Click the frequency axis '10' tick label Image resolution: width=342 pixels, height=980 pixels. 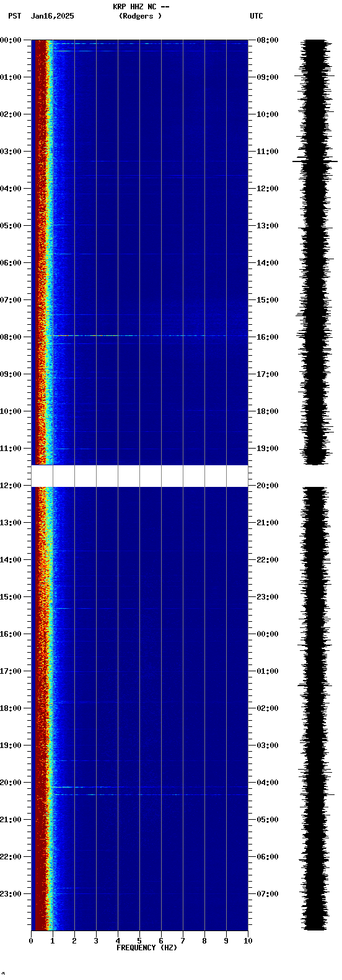[x=248, y=941]
